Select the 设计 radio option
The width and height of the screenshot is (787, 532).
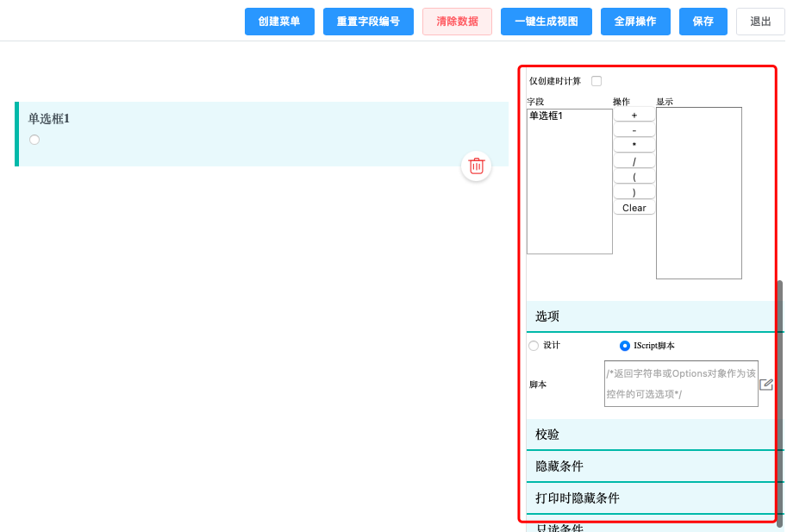[x=533, y=346]
